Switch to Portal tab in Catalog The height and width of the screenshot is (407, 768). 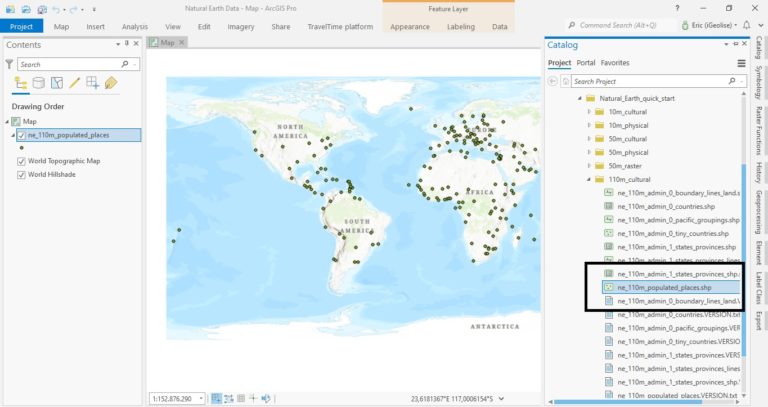tap(586, 63)
